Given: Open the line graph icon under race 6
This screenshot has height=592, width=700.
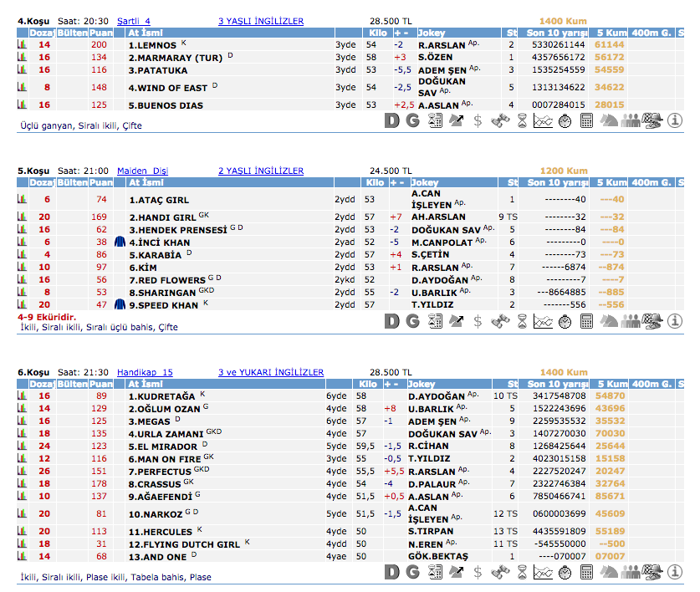Looking at the screenshot, I should (x=543, y=572).
